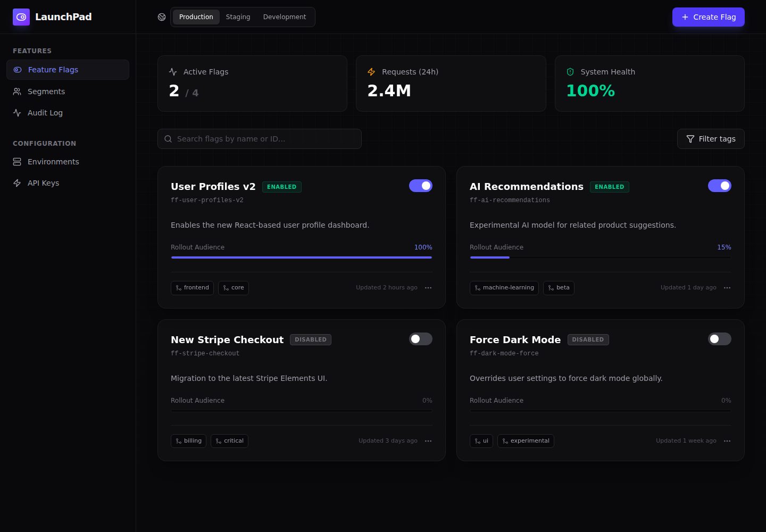Open the Audit Log page
This screenshot has width=766, height=532.
68,113
